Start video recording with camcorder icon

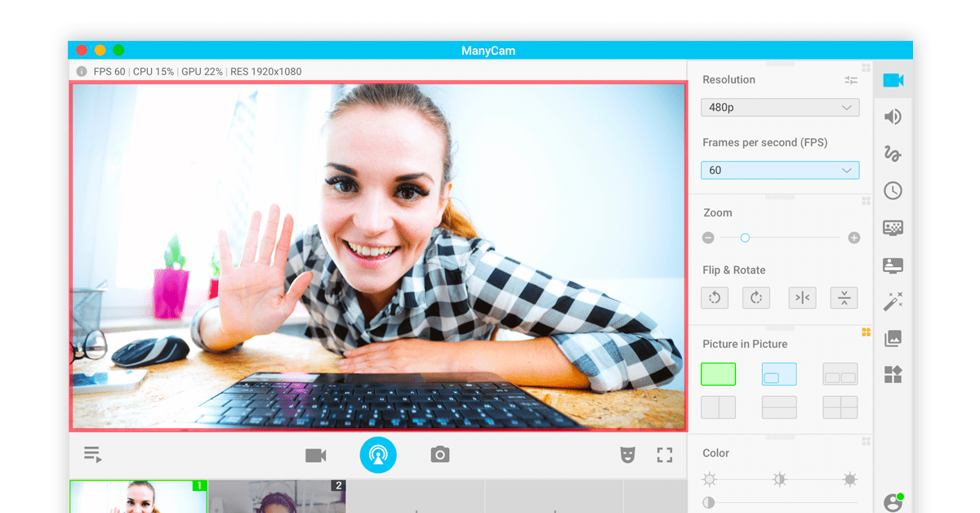click(x=316, y=456)
